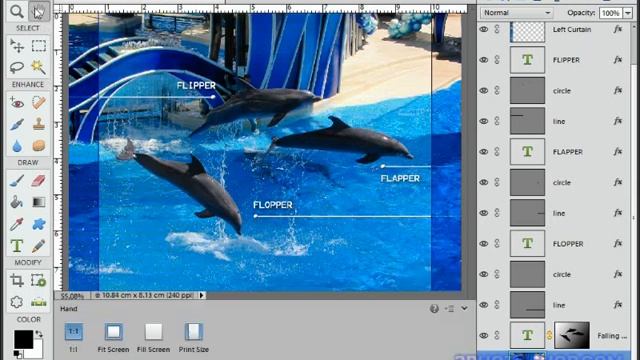Click the Fill Screen button
Image resolution: width=640 pixels, height=360 pixels.
coord(153,337)
